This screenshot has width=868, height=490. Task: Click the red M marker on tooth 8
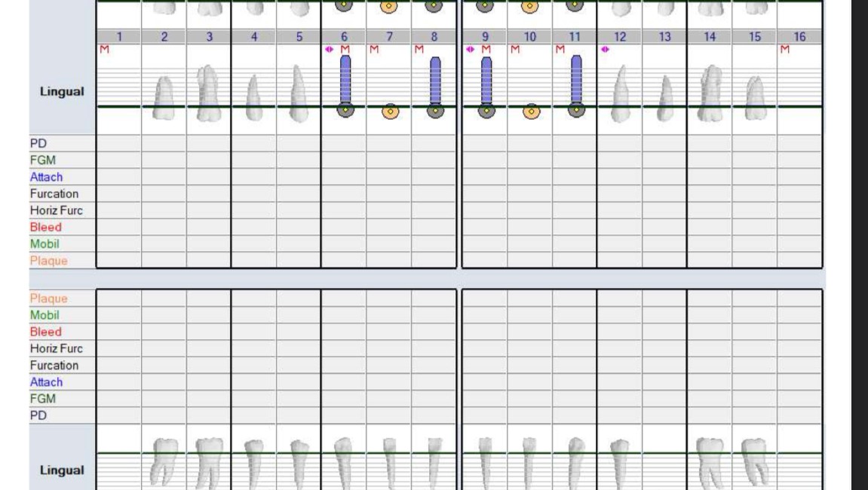pos(419,49)
